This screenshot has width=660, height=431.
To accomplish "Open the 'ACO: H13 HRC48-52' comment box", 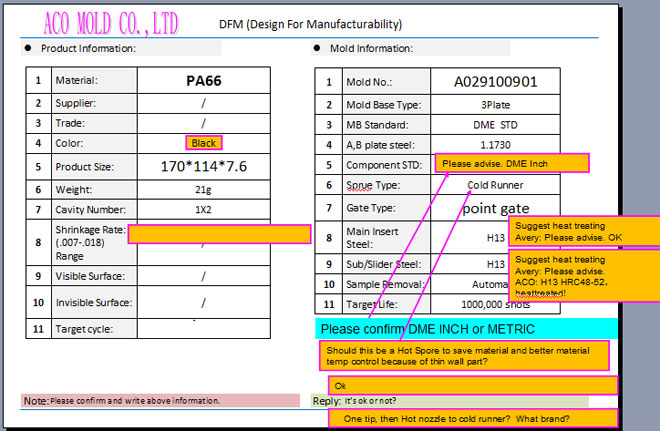I will tap(584, 276).
